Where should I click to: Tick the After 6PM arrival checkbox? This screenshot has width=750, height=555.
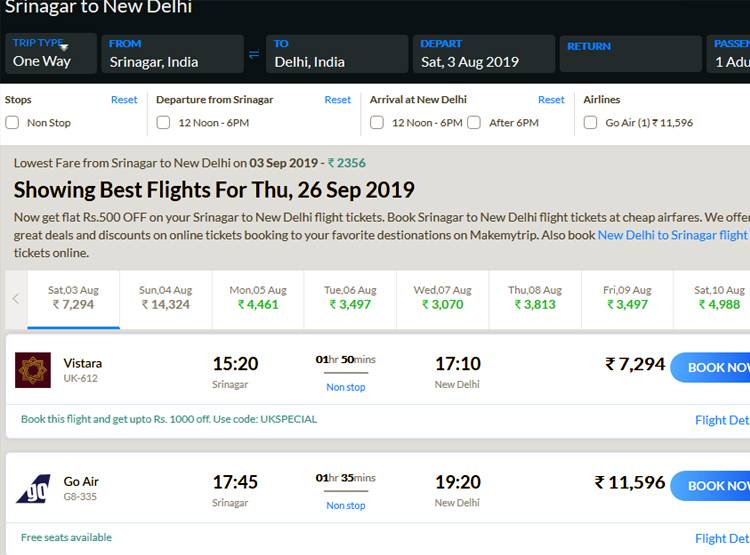[x=477, y=123]
